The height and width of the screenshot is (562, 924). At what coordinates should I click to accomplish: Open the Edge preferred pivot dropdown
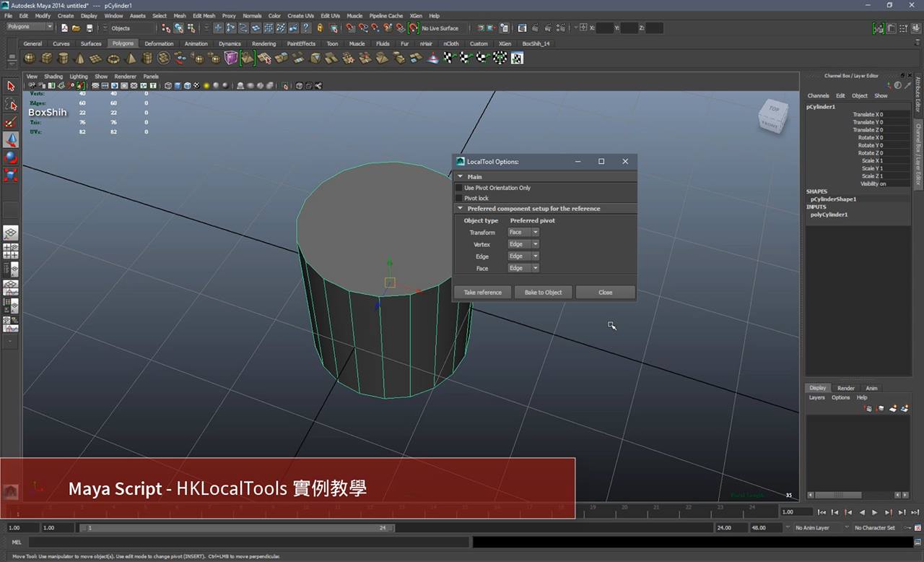(x=523, y=256)
